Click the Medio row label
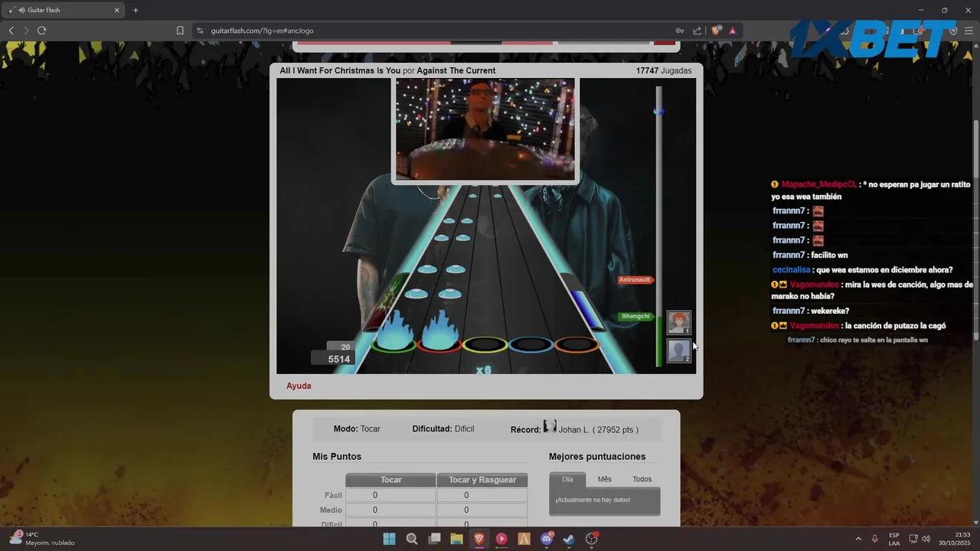The image size is (980, 551). click(331, 510)
